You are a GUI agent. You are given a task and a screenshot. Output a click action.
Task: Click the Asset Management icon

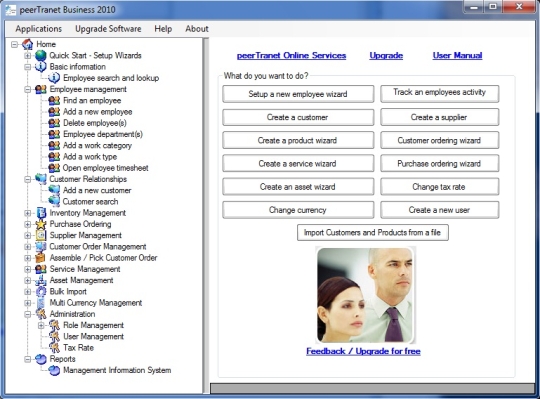point(41,280)
